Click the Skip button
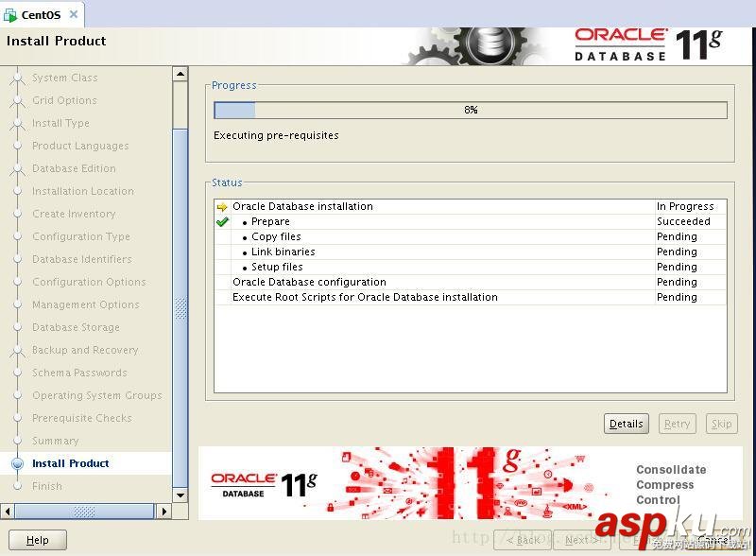This screenshot has height=556, width=756. (721, 424)
